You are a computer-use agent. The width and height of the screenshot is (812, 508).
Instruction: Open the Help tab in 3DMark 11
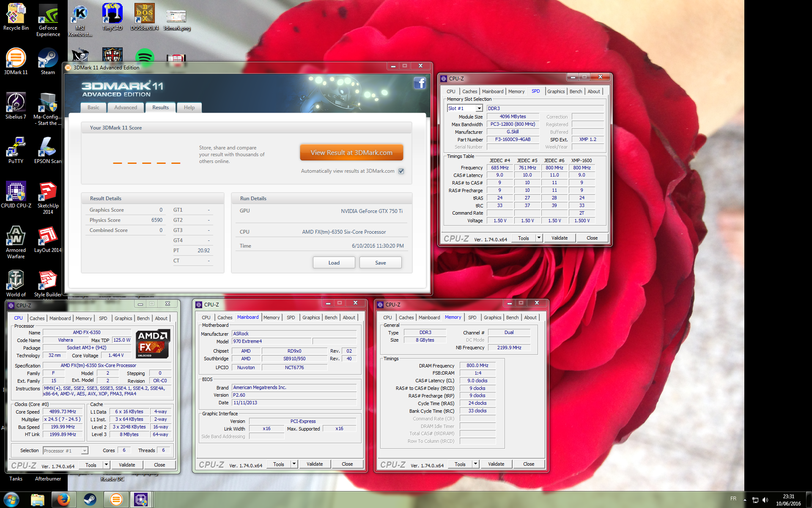point(189,108)
